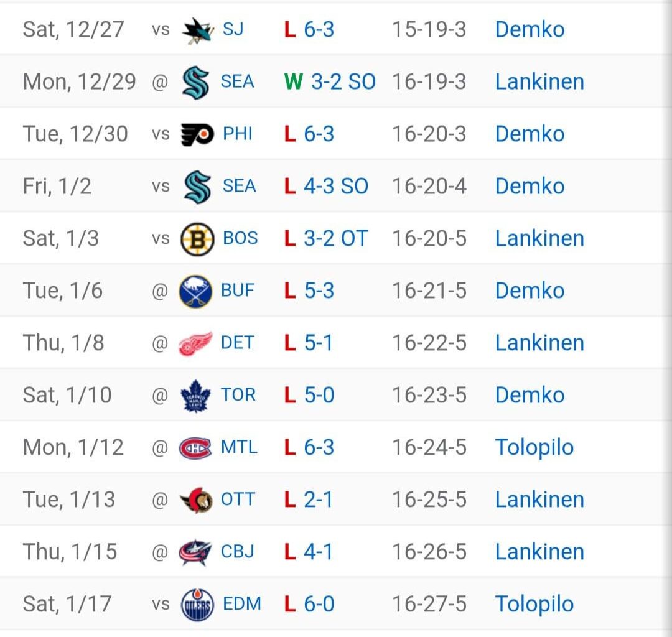This screenshot has width=672, height=637.
Task: Open the 3-2 OT score versus Boston
Action: point(335,239)
